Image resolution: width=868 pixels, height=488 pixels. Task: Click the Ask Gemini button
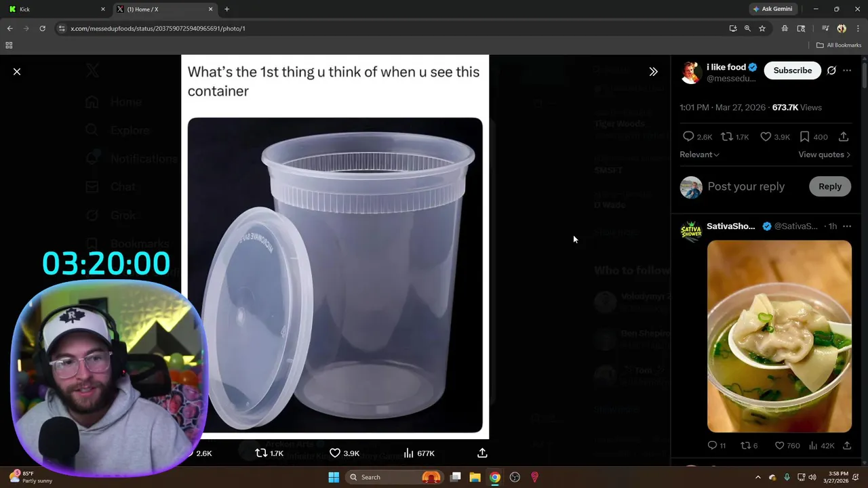coord(772,9)
